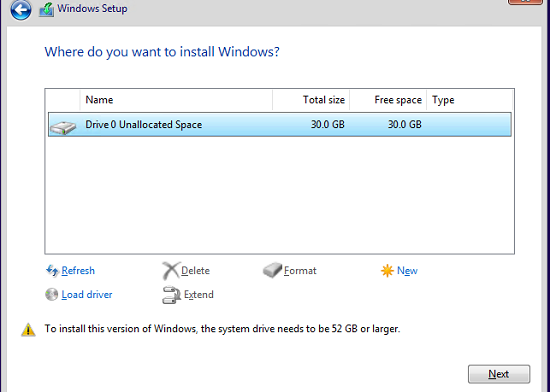Screen dimensions: 550x392
Task: Select the Drive 0 Unallocated Space row
Action: (x=280, y=124)
